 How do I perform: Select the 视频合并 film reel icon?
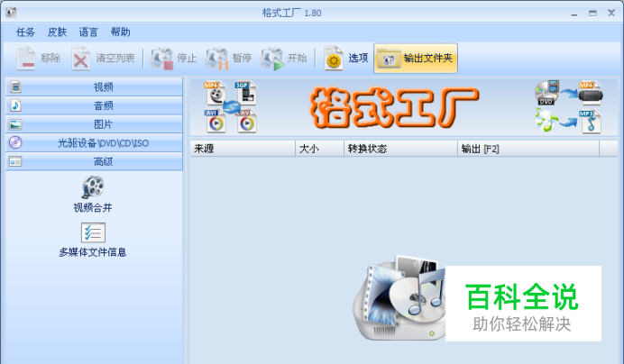[x=93, y=187]
